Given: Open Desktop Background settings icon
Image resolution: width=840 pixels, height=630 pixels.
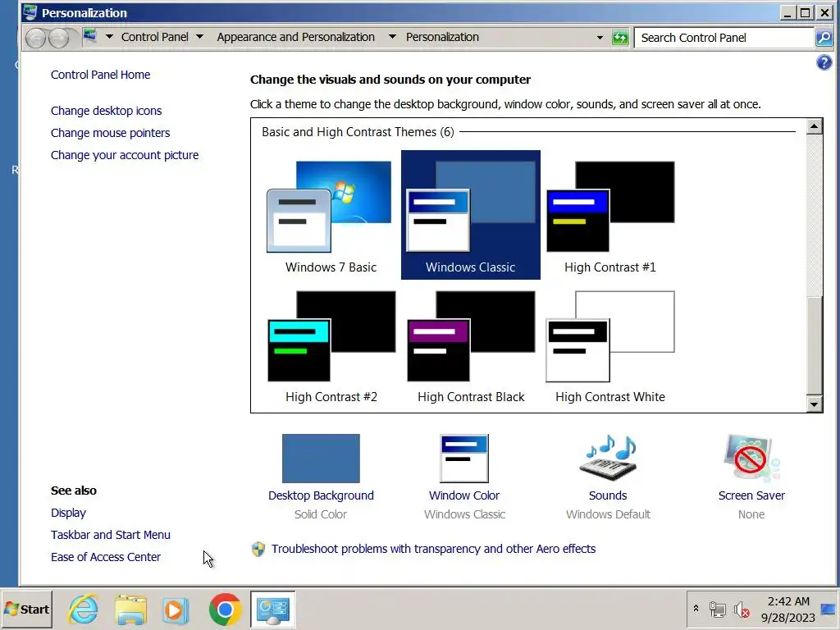Looking at the screenshot, I should [321, 459].
